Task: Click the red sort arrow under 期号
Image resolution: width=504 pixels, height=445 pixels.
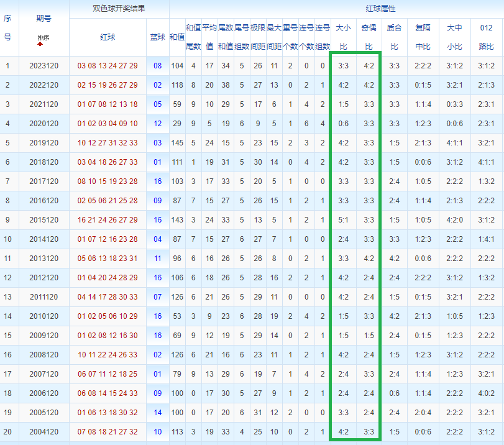Action: (x=40, y=44)
